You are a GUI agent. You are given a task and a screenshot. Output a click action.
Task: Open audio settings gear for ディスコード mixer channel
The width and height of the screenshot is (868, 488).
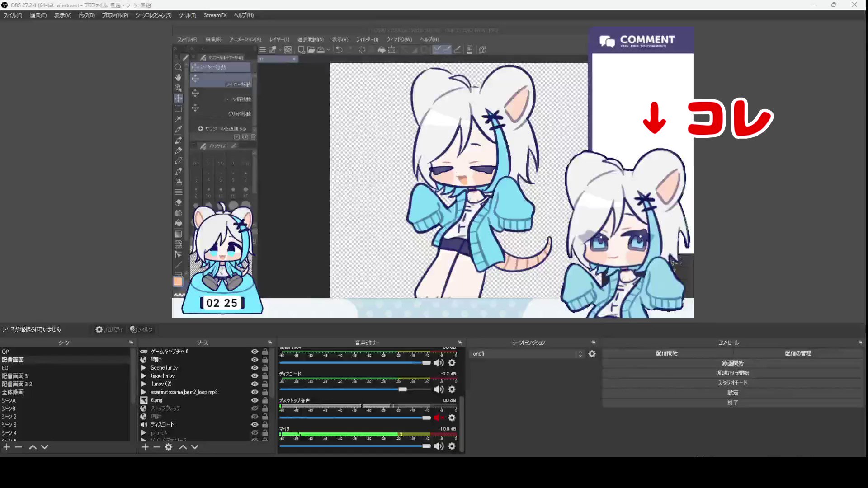[452, 389]
